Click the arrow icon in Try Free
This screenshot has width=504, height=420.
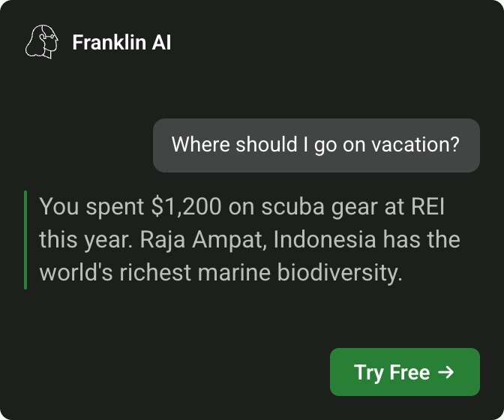(445, 372)
